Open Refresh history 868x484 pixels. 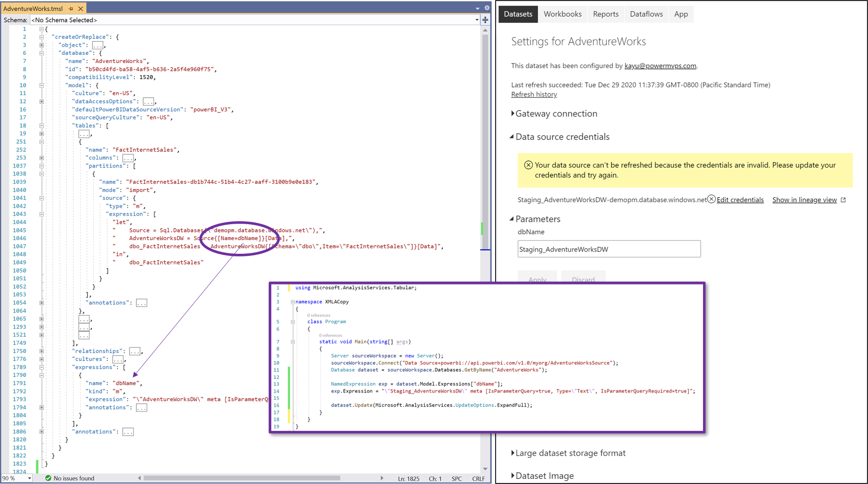534,94
